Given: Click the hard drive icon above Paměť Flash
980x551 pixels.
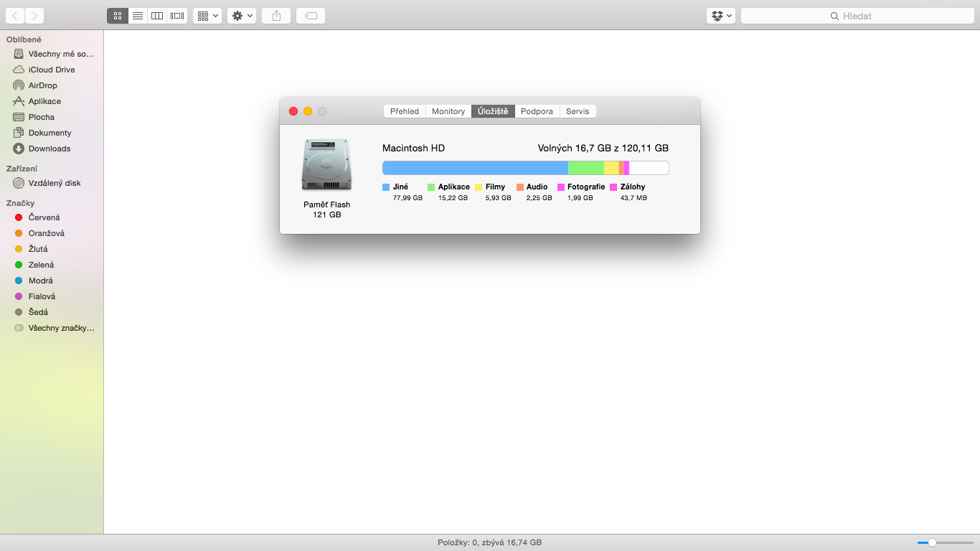Looking at the screenshot, I should pyautogui.click(x=327, y=165).
